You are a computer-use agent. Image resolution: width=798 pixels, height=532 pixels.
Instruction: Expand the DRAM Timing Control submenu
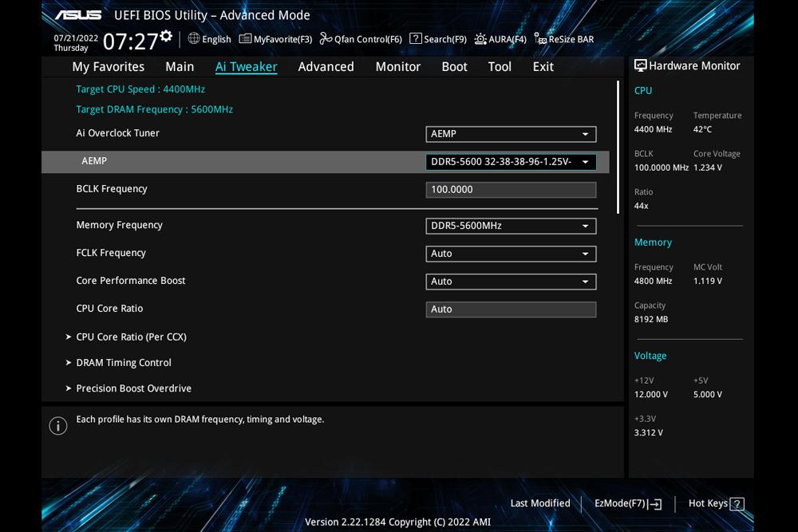point(124,362)
